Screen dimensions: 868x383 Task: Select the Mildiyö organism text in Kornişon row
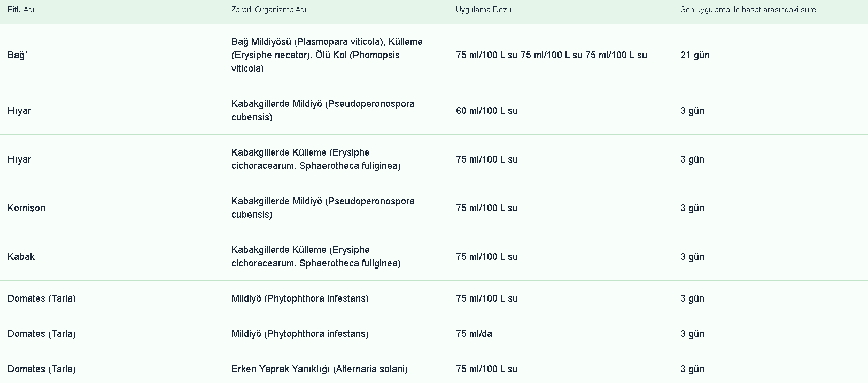(322, 208)
